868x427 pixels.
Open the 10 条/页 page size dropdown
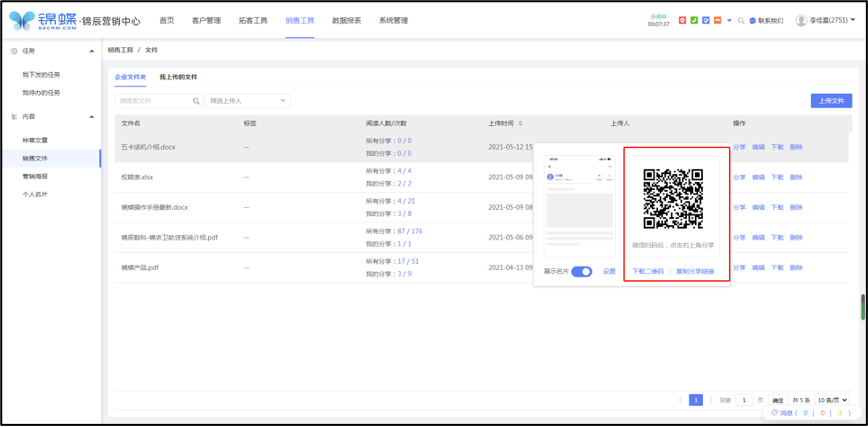[x=832, y=400]
